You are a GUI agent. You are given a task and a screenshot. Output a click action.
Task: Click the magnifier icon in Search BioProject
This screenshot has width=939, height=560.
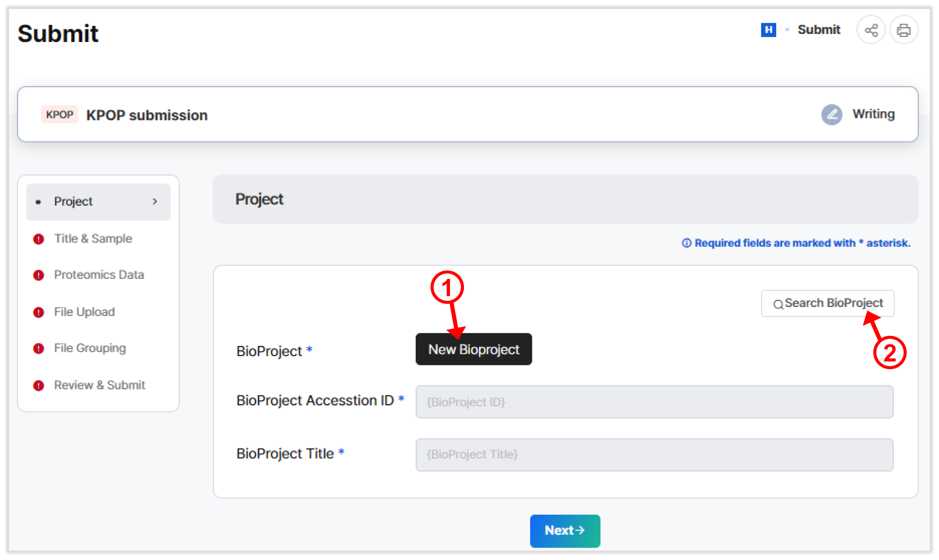(779, 304)
